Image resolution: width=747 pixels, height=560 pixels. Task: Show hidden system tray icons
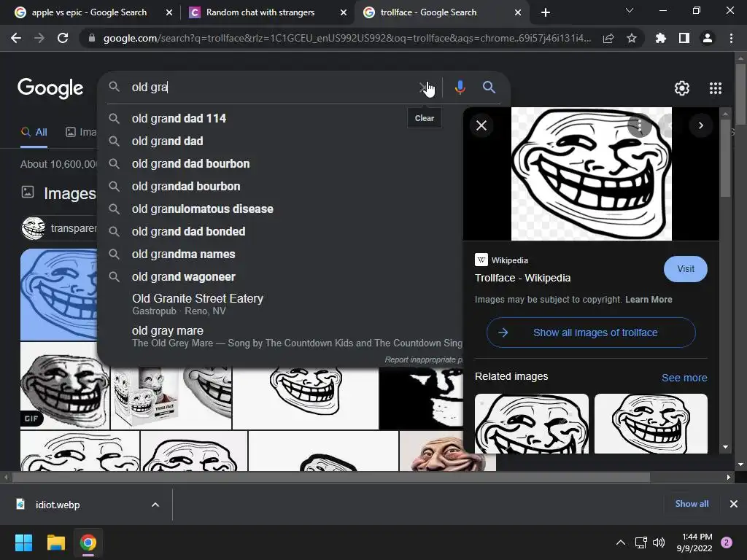621,542
